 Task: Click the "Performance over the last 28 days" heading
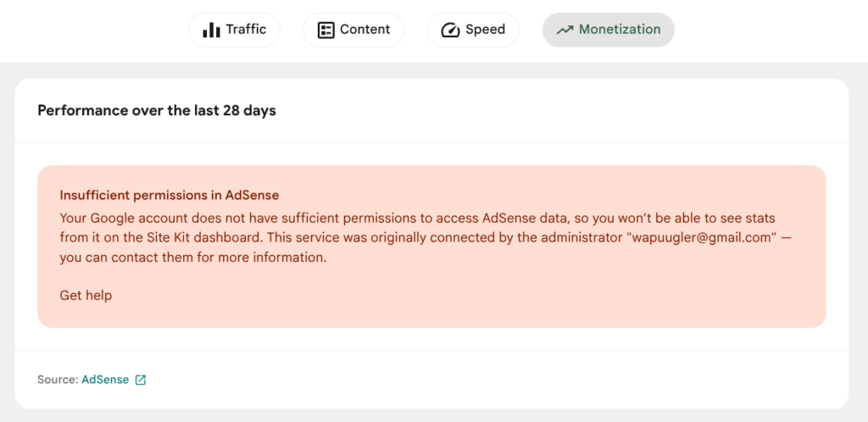coord(157,110)
